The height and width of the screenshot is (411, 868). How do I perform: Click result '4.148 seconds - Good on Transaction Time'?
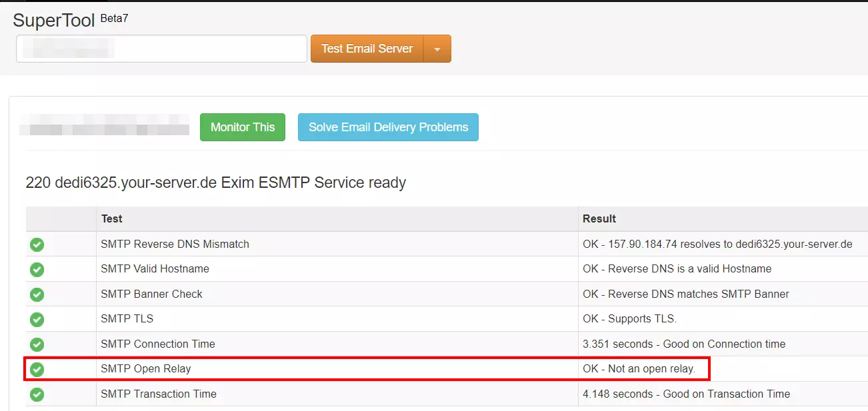point(686,394)
